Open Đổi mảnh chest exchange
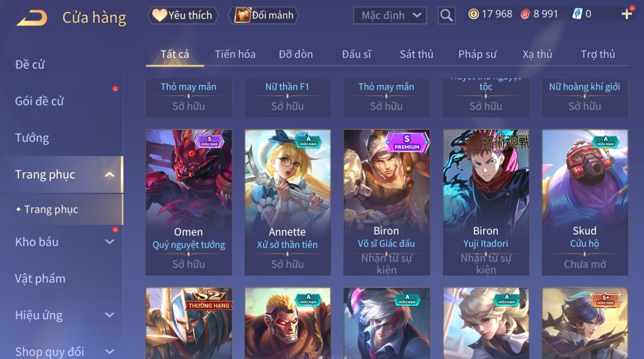 [x=264, y=15]
